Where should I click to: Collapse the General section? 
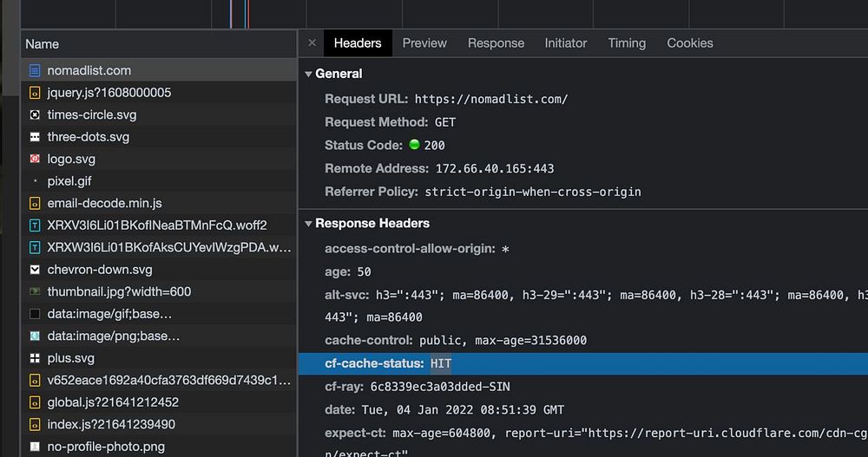(x=308, y=75)
